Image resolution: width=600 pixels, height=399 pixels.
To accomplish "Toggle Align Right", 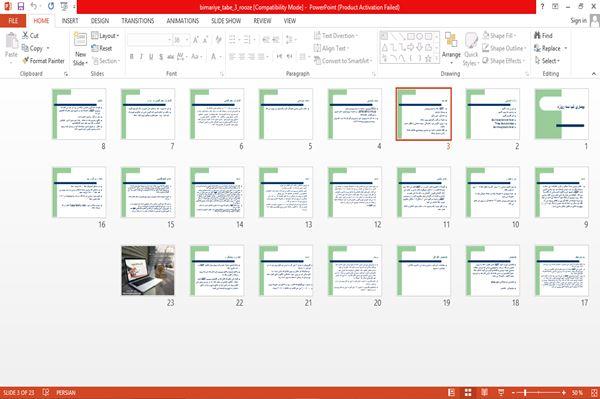I will pyautogui.click(x=251, y=57).
